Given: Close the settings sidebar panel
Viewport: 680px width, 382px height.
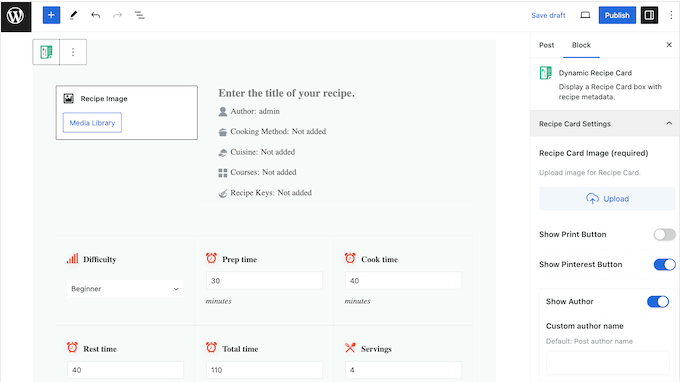Looking at the screenshot, I should click(669, 45).
